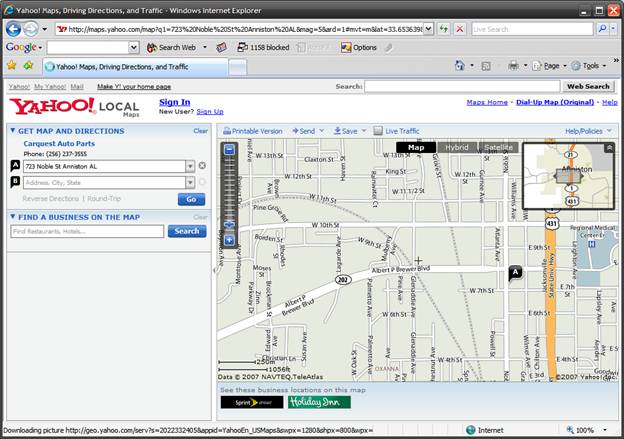Open the Help/Policies dropdown
Screen dimensions: 624x439
pos(588,131)
